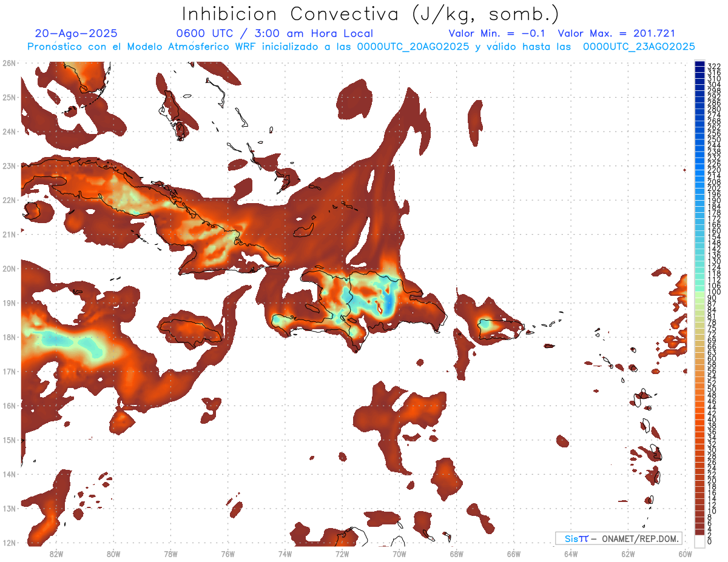
Task: Click the '66W' longitude label
Action: (514, 554)
